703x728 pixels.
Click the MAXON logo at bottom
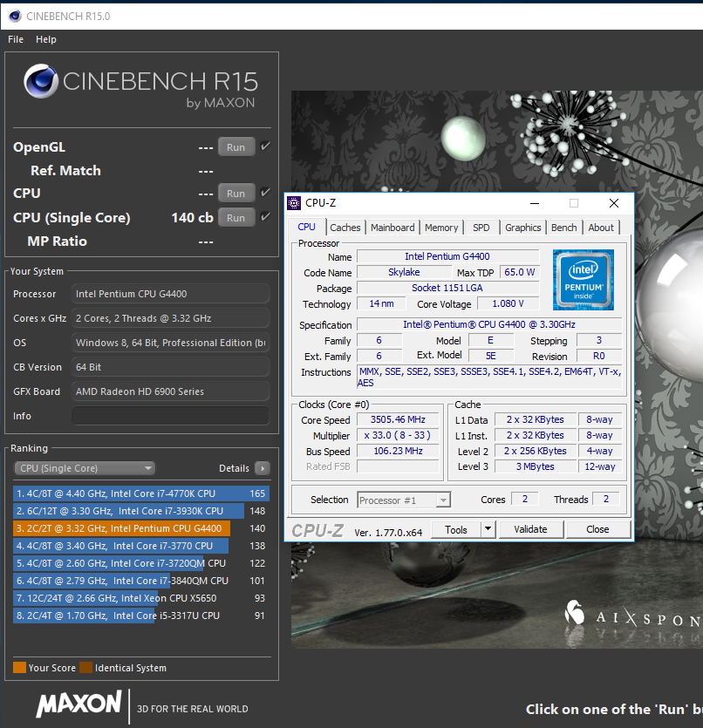click(x=79, y=704)
